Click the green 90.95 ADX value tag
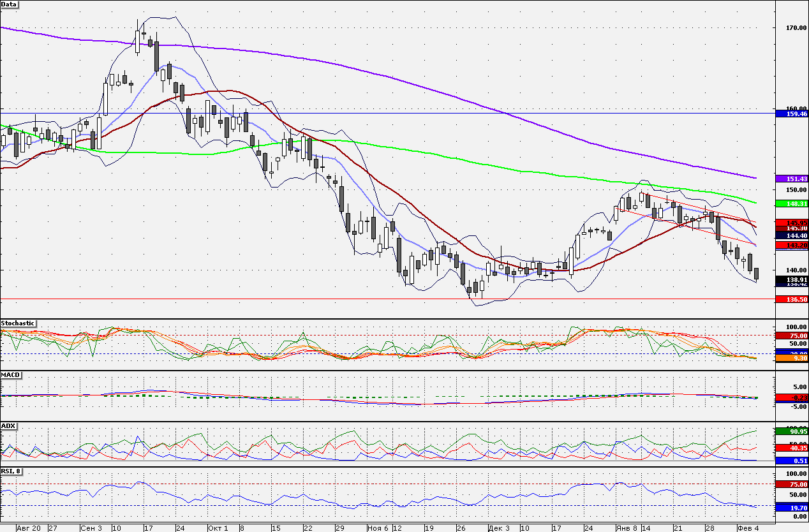This screenshot has height=532, width=809. pyautogui.click(x=791, y=432)
